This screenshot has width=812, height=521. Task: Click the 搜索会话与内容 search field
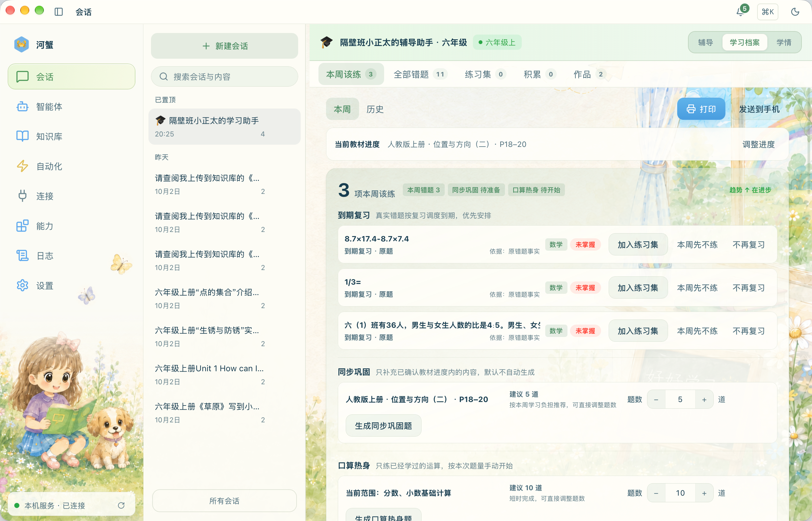click(224, 77)
